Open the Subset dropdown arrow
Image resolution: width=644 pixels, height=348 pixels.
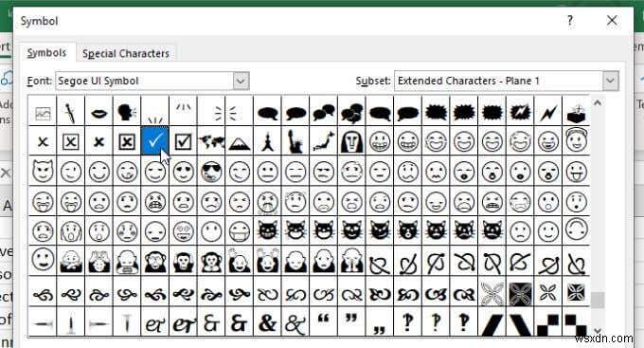(610, 81)
